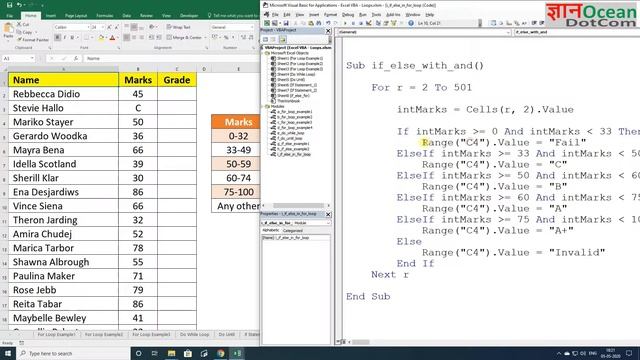Click the VBA Help question mark icon
The height and width of the screenshot is (360, 640).
[x=411, y=23]
